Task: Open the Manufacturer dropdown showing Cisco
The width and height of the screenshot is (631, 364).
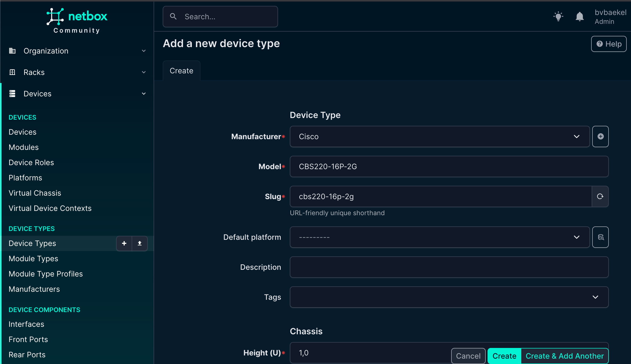Action: coord(439,136)
